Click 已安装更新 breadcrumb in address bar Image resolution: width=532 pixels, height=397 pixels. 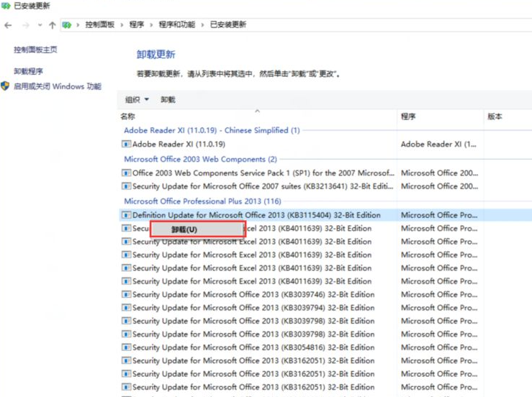pos(228,24)
